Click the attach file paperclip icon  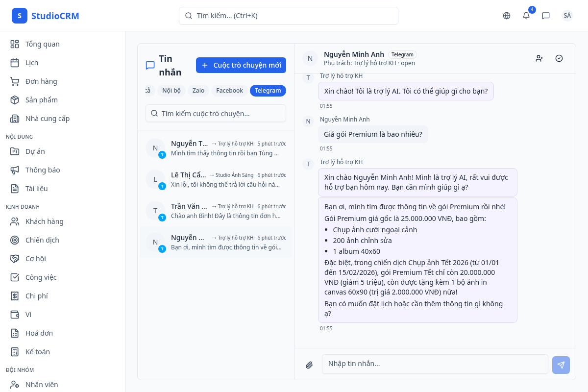(309, 365)
